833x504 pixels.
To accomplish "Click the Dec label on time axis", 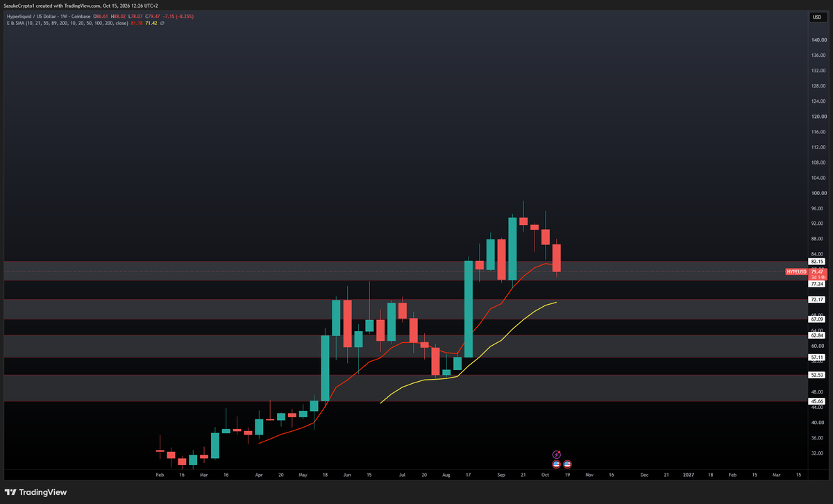I will pos(644,475).
